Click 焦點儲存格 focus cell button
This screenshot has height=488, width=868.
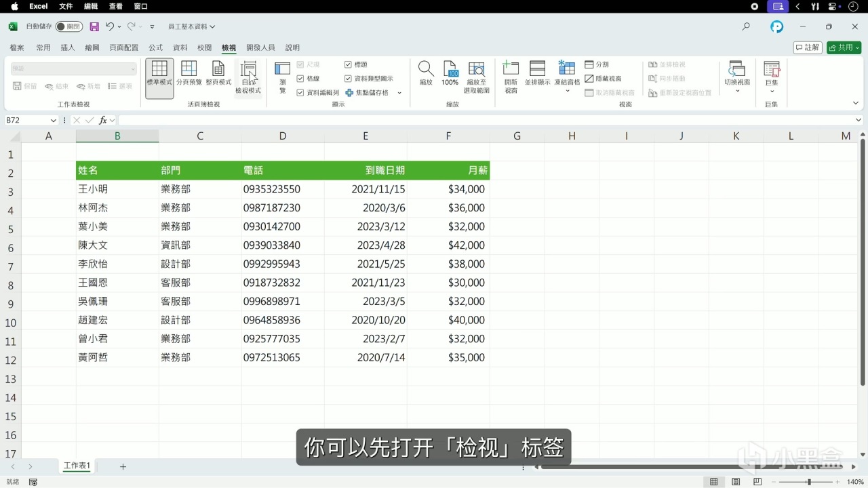pos(368,93)
